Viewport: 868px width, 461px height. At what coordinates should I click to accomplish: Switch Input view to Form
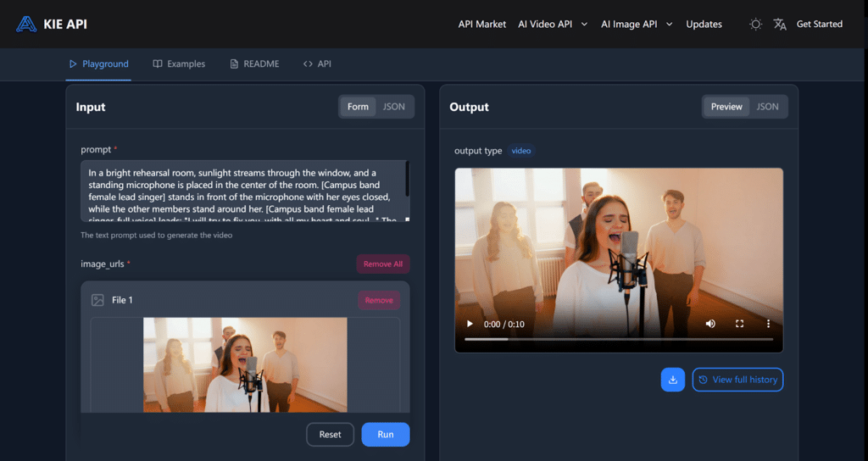pyautogui.click(x=358, y=107)
